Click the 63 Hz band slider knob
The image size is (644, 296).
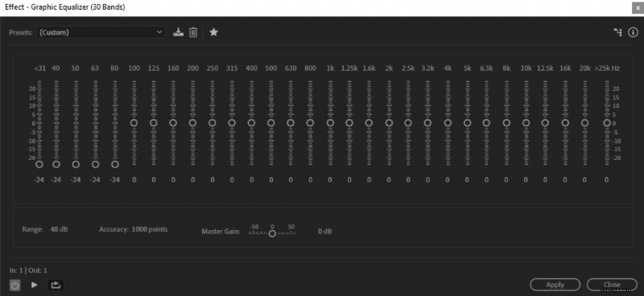point(95,164)
